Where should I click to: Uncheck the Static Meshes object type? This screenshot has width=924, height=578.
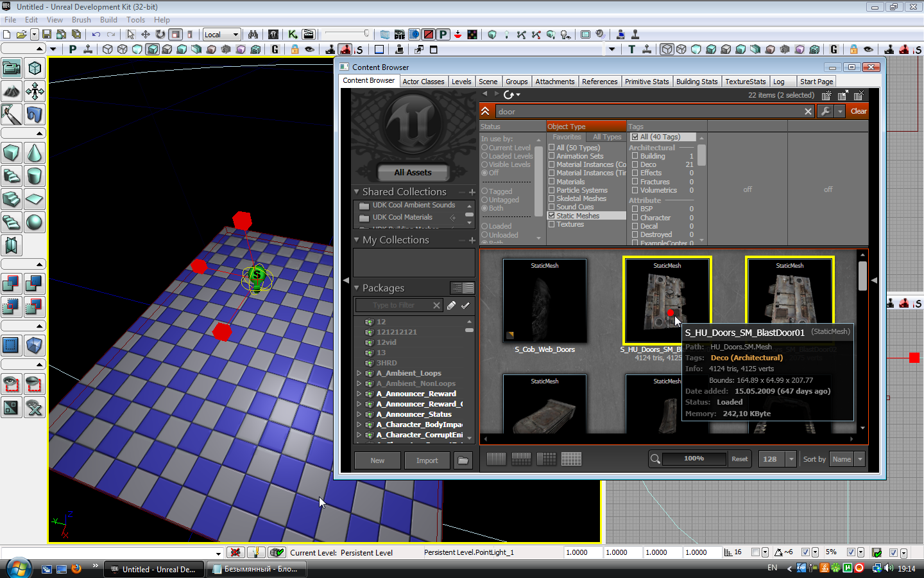[x=552, y=216]
